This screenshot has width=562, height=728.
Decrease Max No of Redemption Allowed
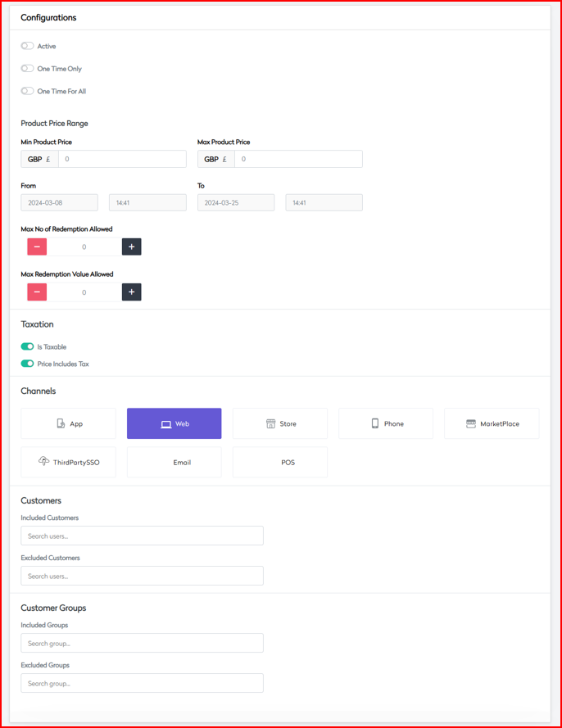click(37, 246)
